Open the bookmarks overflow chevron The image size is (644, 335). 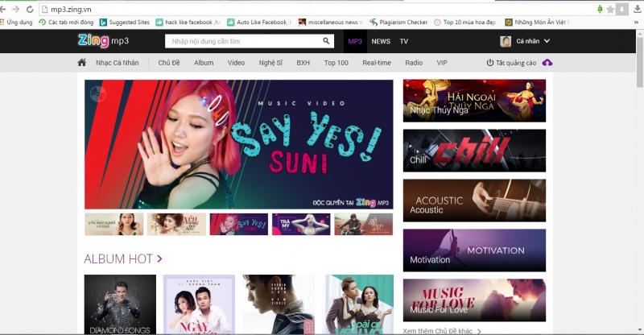click(636, 23)
